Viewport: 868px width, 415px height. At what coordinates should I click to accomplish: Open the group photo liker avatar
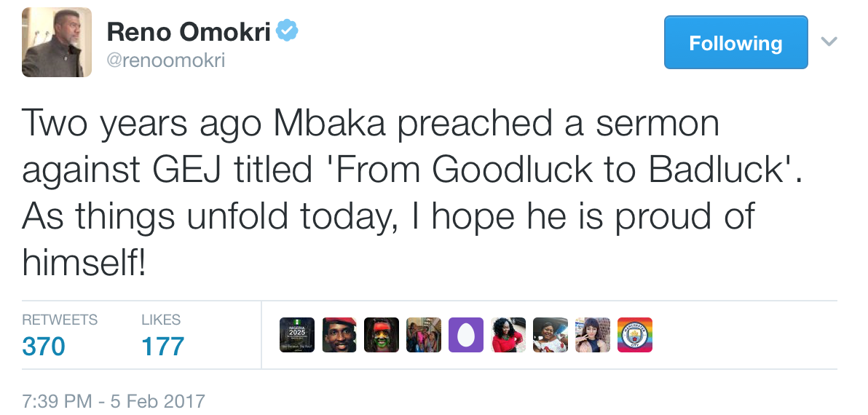(x=424, y=335)
